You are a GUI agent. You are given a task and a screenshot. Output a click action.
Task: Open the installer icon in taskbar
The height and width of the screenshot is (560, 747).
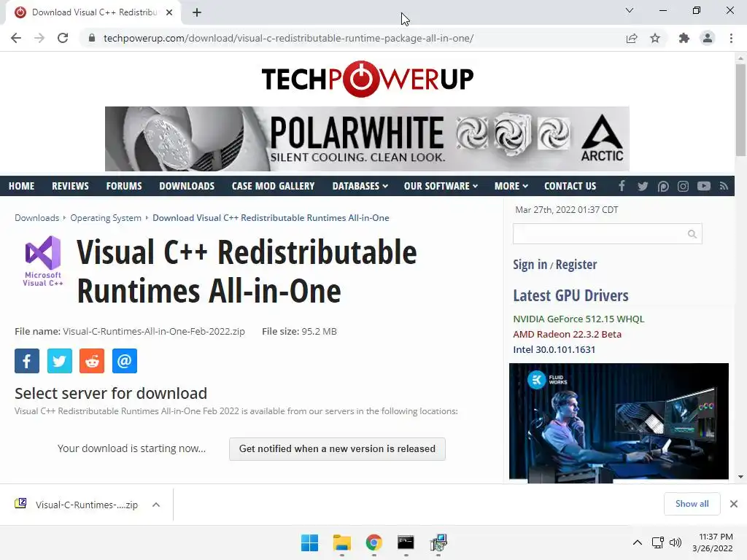click(438, 542)
